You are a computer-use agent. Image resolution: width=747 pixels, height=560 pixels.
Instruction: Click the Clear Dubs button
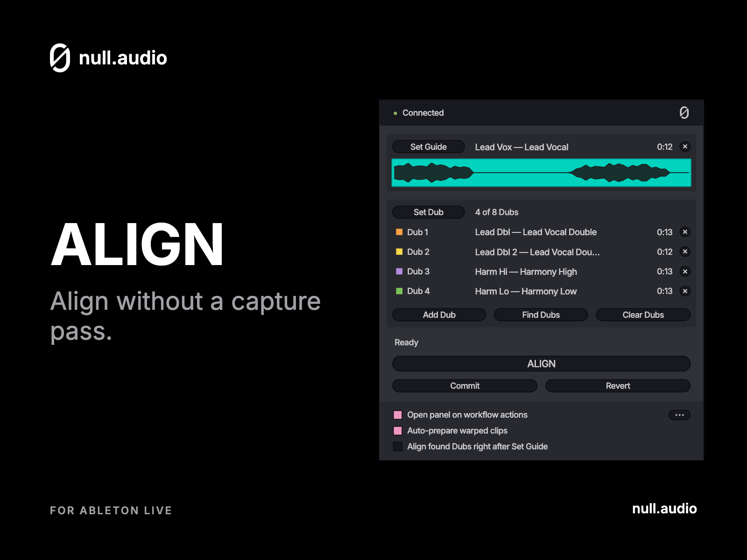point(643,315)
